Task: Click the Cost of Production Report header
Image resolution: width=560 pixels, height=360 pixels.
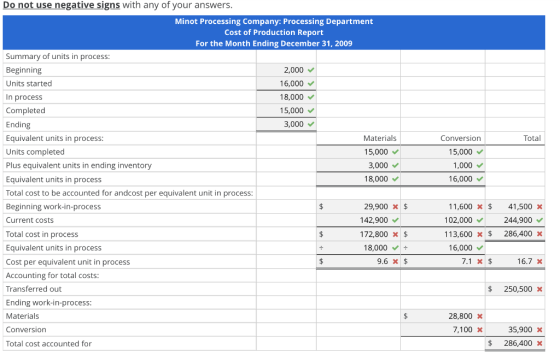Action: [274, 32]
